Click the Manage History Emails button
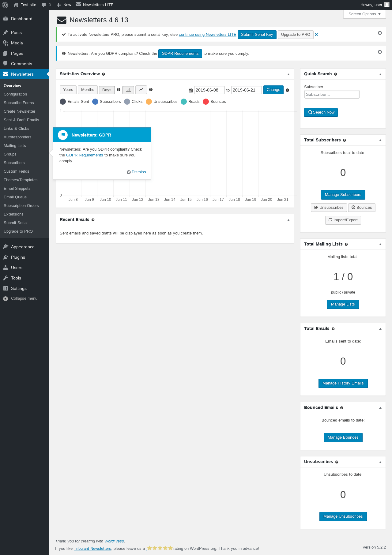 (343, 383)
